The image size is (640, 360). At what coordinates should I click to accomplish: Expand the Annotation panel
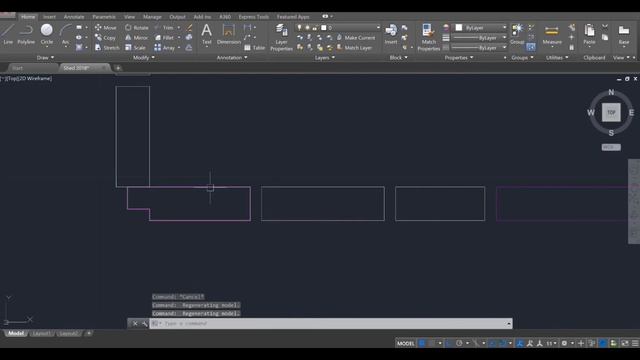(232, 58)
